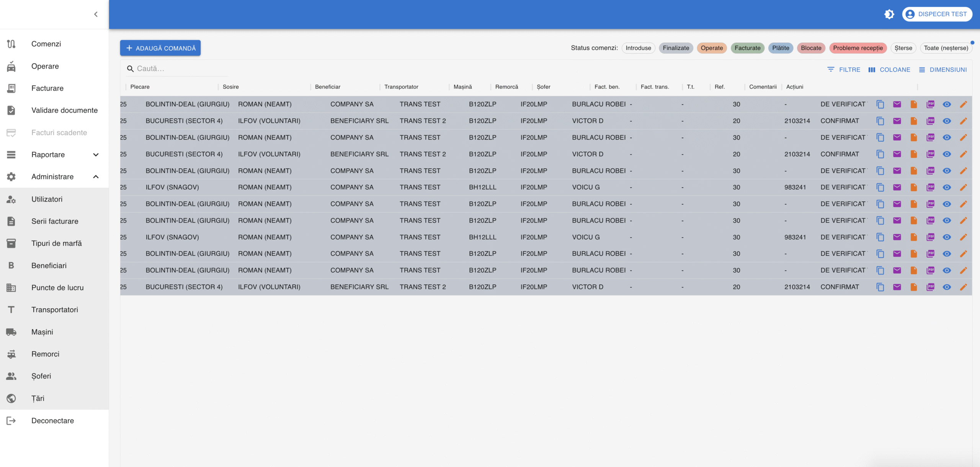Open the COLOANE column selector
This screenshot has width=980, height=467.
pos(889,70)
